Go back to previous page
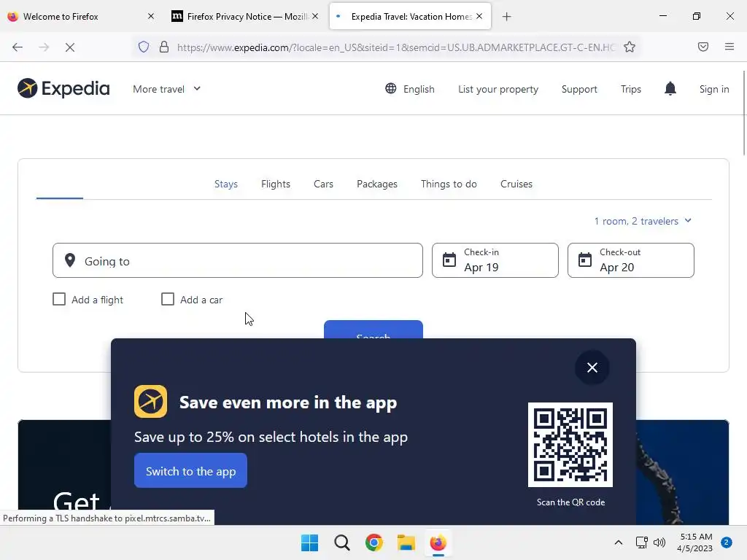 (18, 47)
